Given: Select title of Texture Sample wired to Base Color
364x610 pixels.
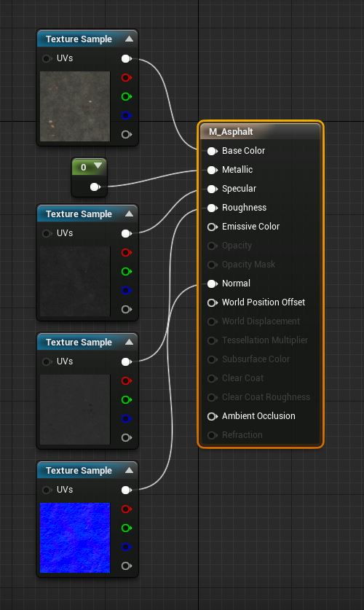Looking at the screenshot, I should coord(79,39).
